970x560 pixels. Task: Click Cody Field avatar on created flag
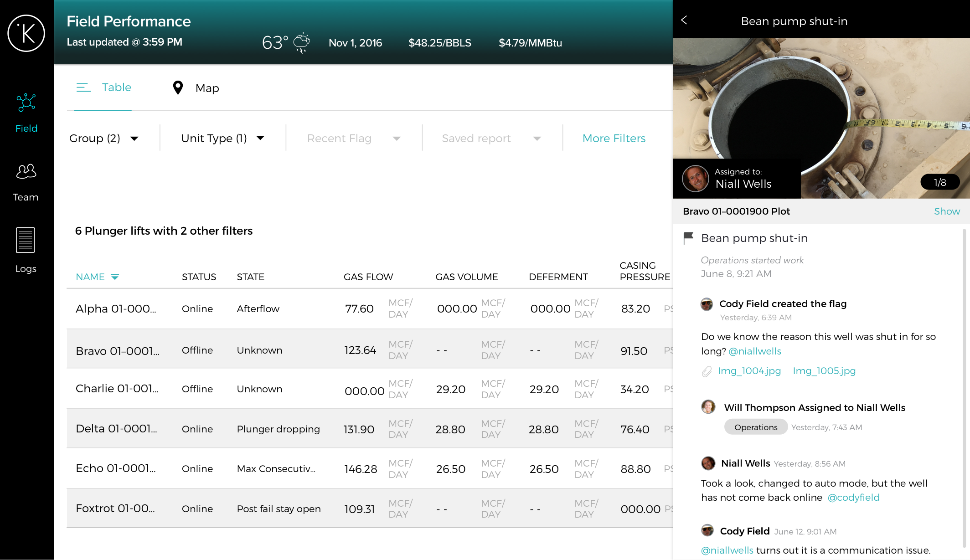pos(707,304)
